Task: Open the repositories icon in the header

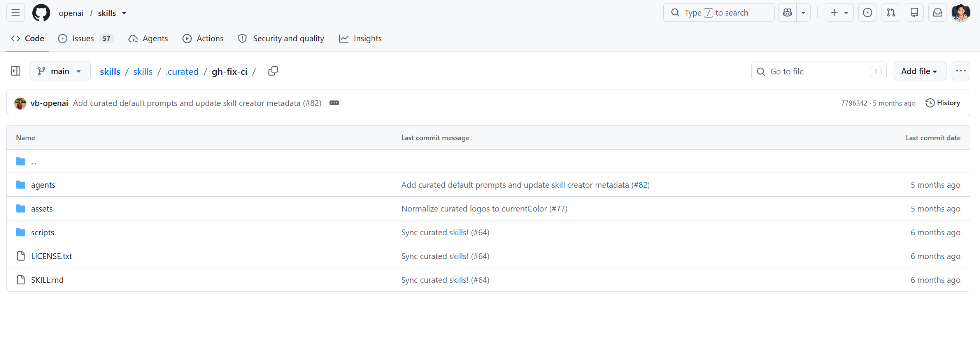Action: pos(914,12)
